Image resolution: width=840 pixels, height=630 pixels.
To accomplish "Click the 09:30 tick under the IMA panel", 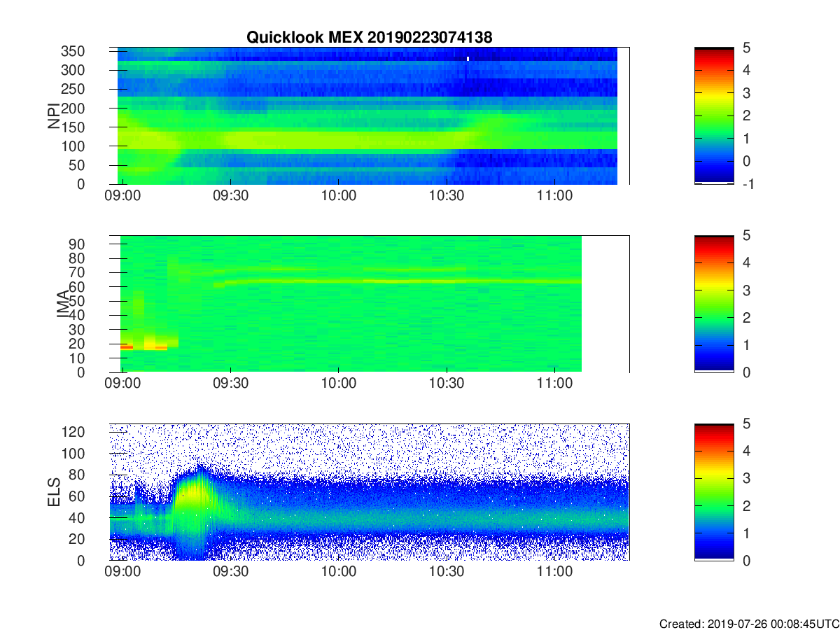I will tap(230, 384).
